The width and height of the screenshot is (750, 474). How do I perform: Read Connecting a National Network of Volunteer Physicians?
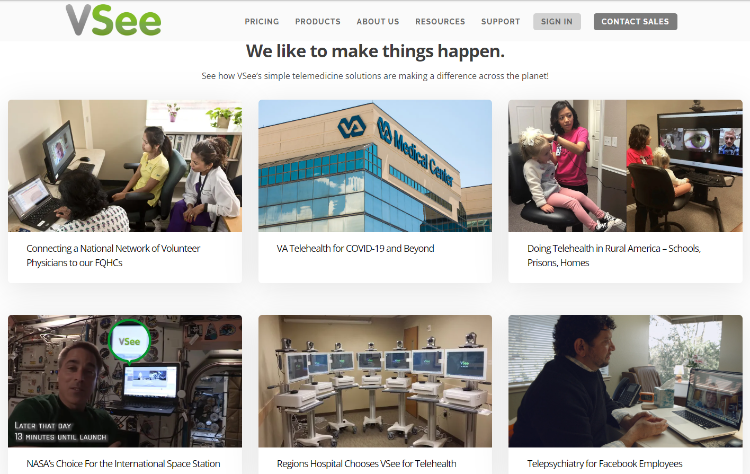[113, 255]
